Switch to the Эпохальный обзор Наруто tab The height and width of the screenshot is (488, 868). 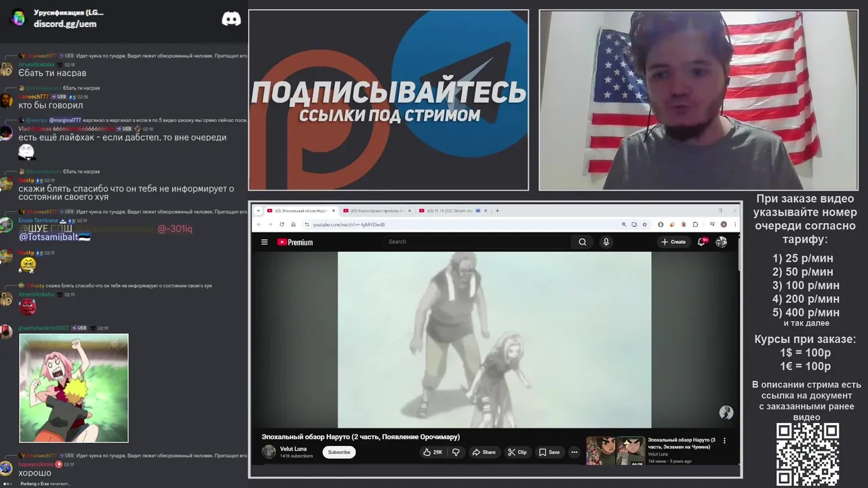pyautogui.click(x=301, y=211)
